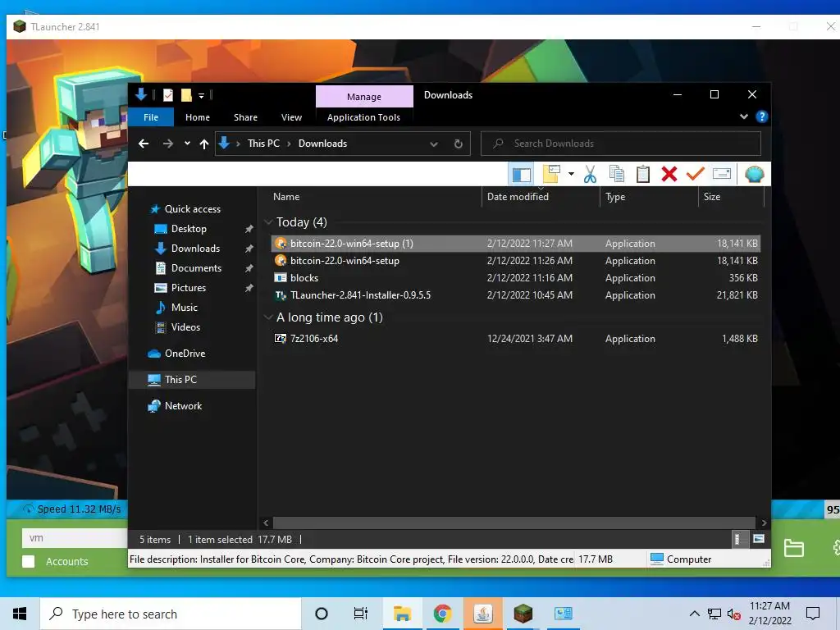Viewport: 840px width, 630px height.
Task: Open address bar history dropdown
Action: point(434,144)
